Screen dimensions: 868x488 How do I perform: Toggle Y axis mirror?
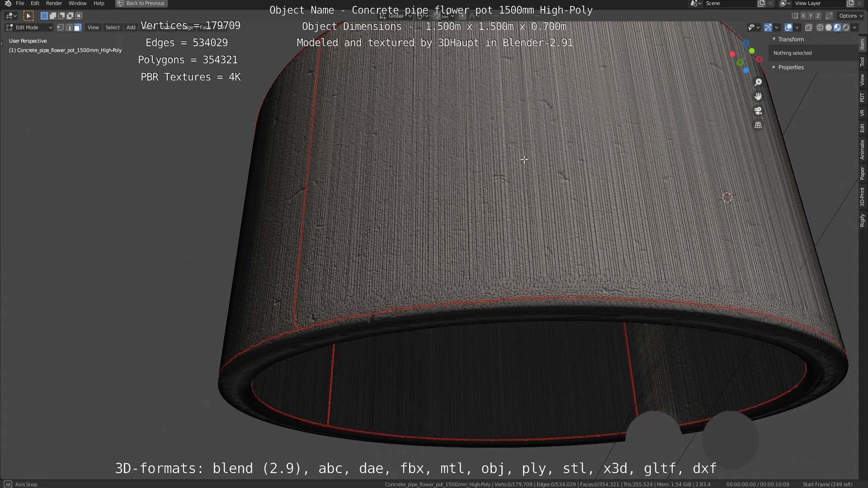coord(811,16)
